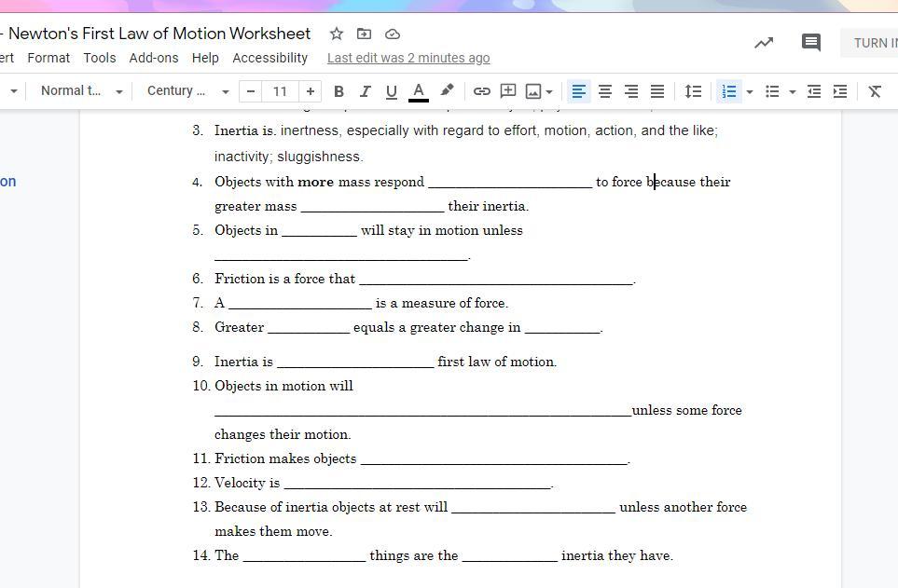Image resolution: width=898 pixels, height=588 pixels.
Task: Open the Normal text style dropdown
Action: 81,91
